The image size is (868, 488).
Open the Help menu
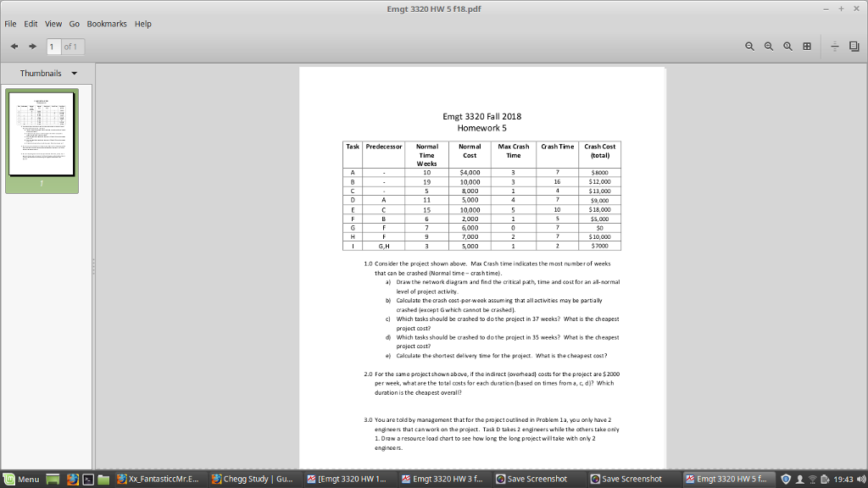point(142,24)
